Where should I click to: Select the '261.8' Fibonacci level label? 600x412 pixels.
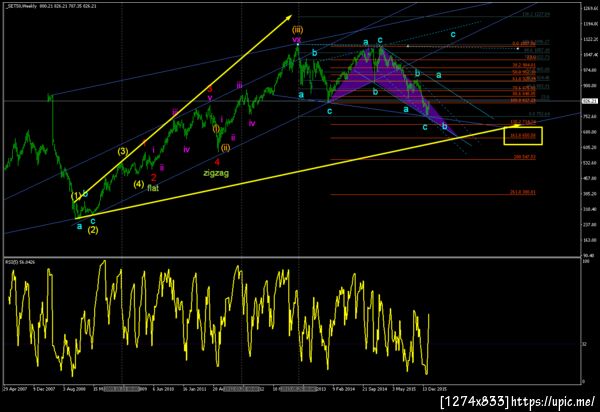click(523, 192)
